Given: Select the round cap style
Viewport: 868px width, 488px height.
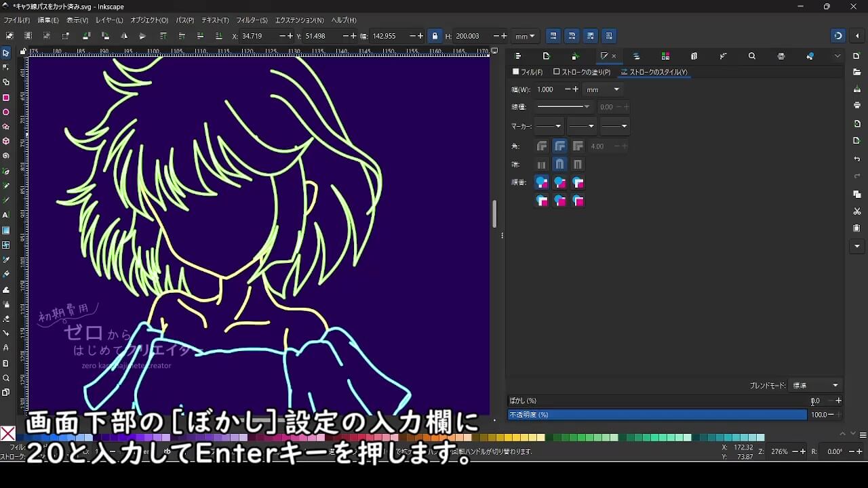Looking at the screenshot, I should [x=559, y=165].
